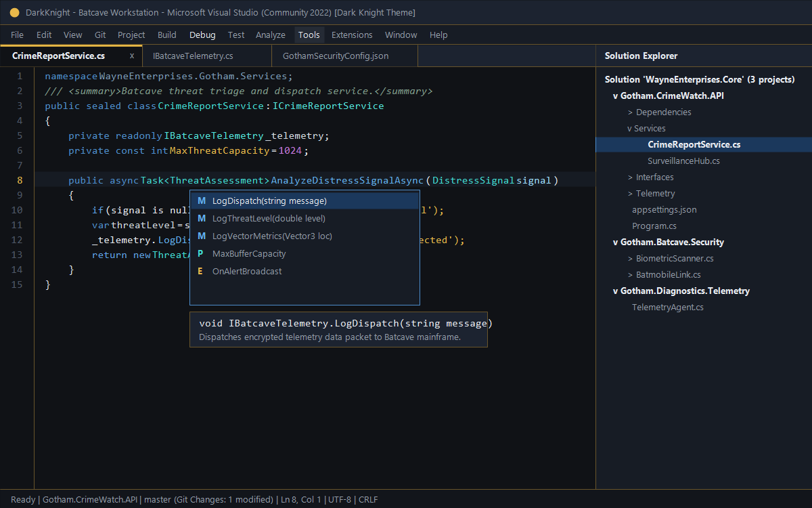The image size is (812, 508).
Task: Open the Help menu
Action: click(438, 35)
